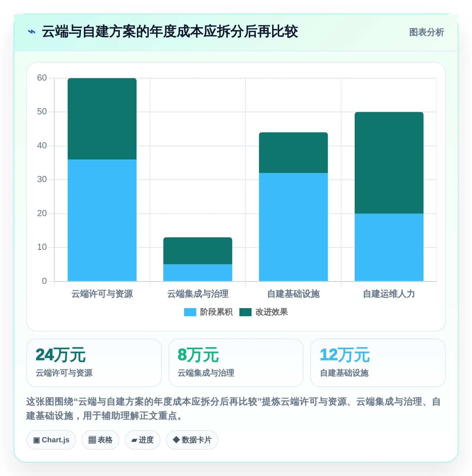Click the 图表分析 label in the header

pos(426,32)
